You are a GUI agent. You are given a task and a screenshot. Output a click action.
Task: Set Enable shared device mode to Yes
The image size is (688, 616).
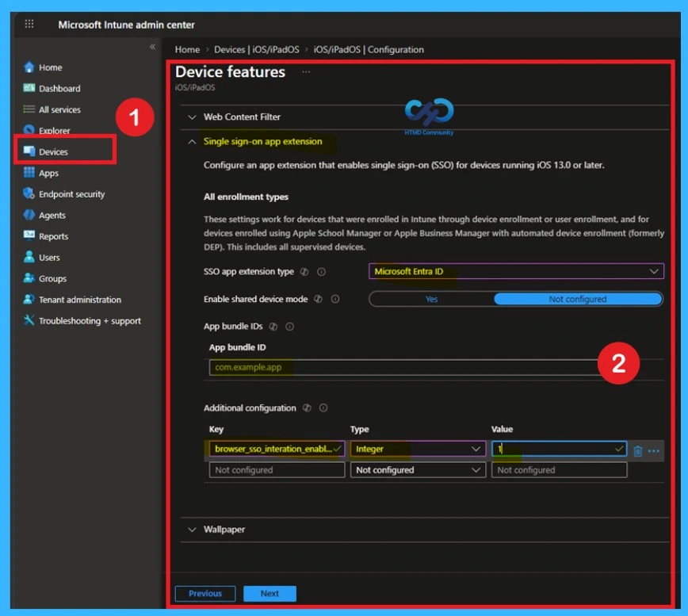pos(432,300)
